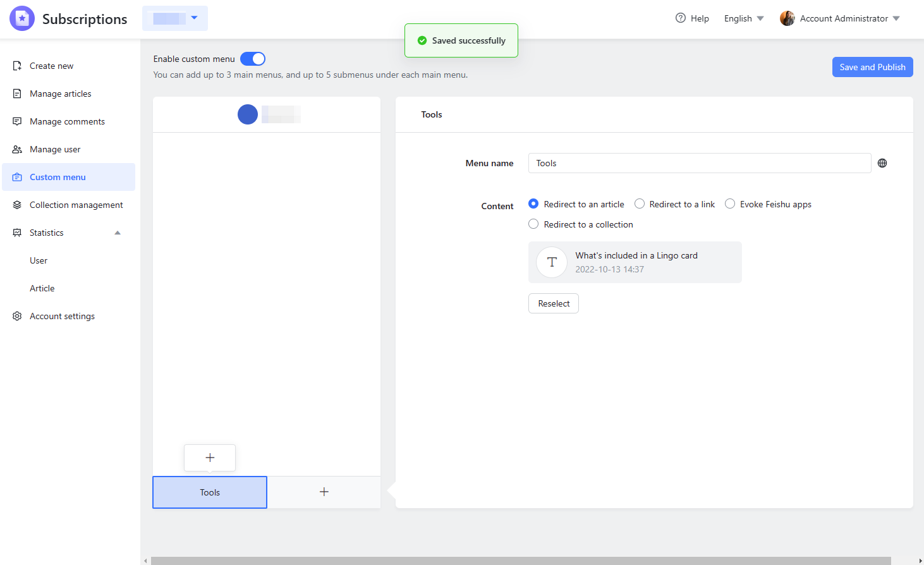924x565 pixels.
Task: Collapse the Statistics section
Action: [117, 233]
